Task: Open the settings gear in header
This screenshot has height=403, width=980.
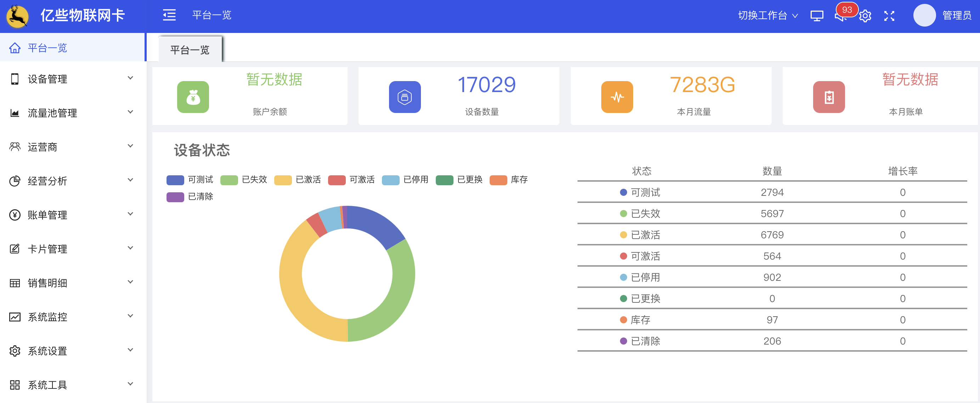Action: point(865,16)
